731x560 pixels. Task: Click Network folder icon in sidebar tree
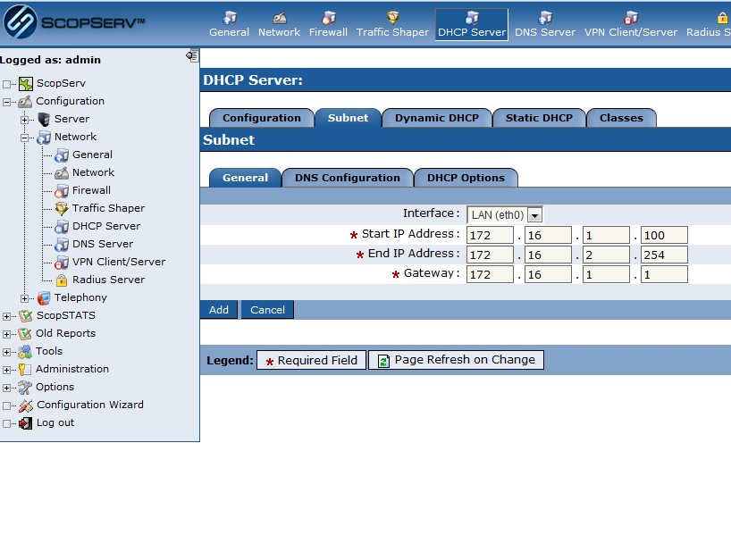click(44, 138)
